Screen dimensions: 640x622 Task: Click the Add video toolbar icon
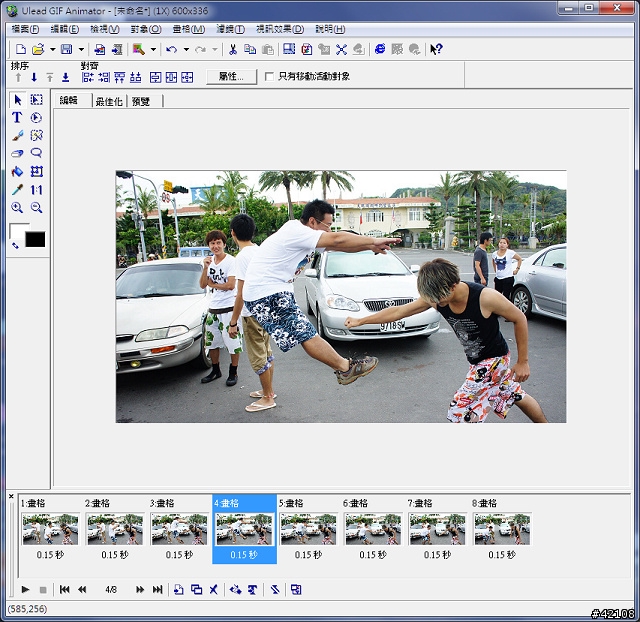point(117,49)
